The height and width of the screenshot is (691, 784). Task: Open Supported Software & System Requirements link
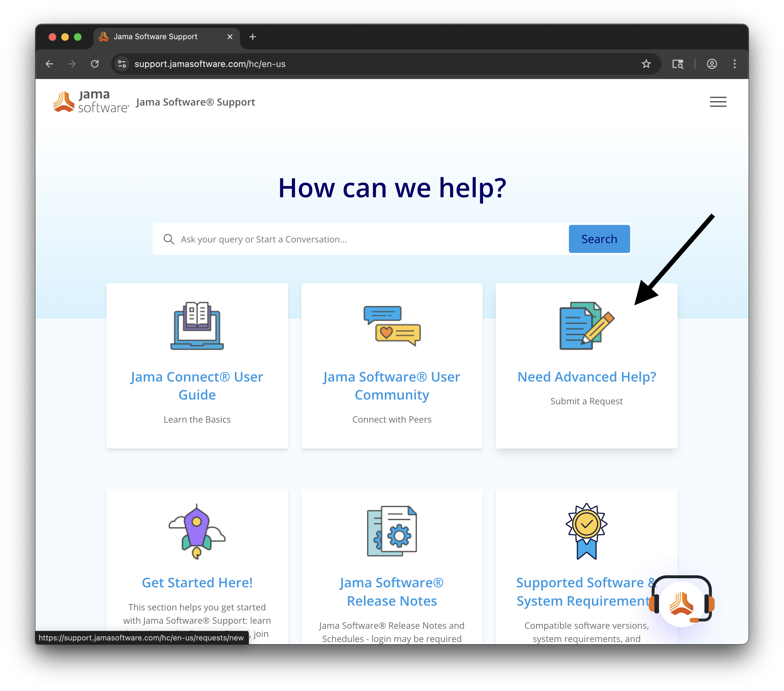coord(587,592)
